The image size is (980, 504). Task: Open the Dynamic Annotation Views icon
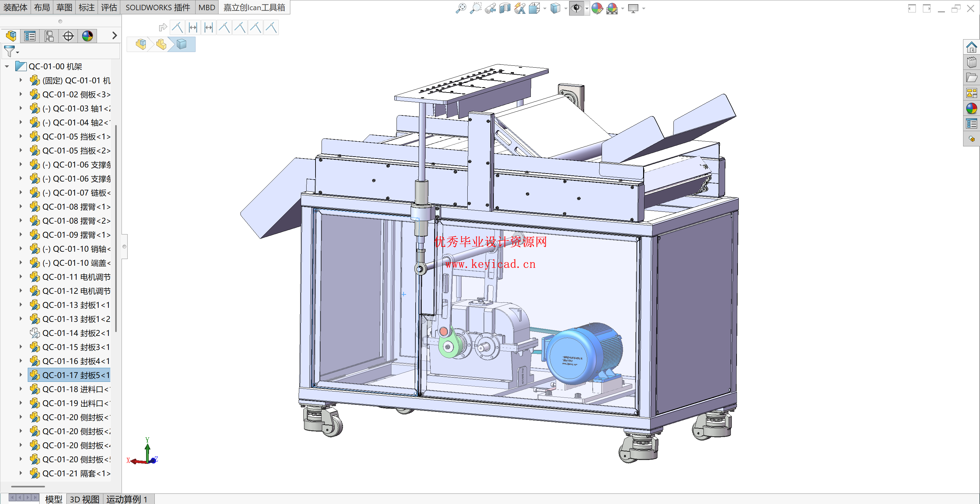[520, 8]
